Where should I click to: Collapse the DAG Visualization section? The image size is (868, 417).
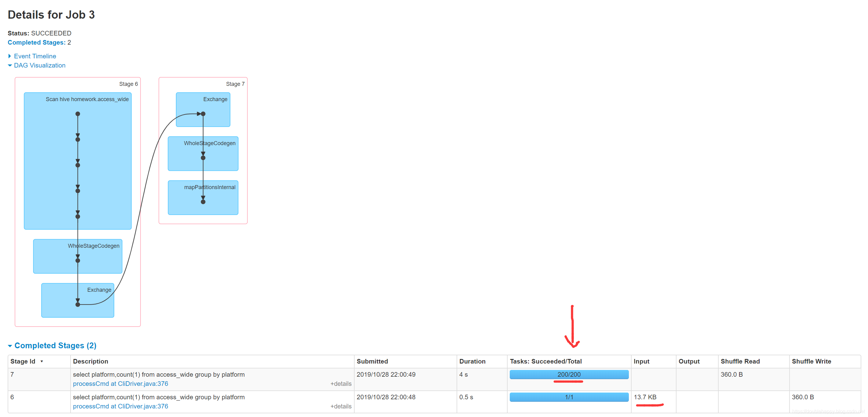tap(39, 65)
